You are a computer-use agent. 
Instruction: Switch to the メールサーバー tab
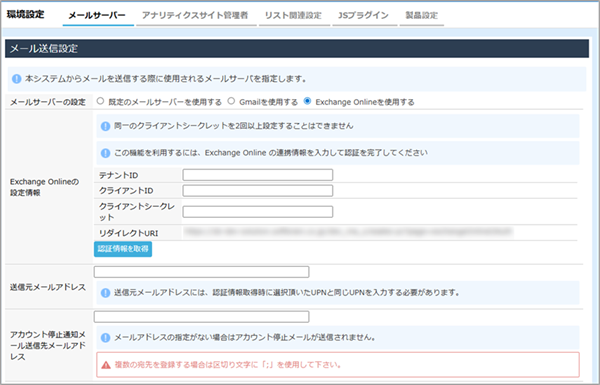97,16
